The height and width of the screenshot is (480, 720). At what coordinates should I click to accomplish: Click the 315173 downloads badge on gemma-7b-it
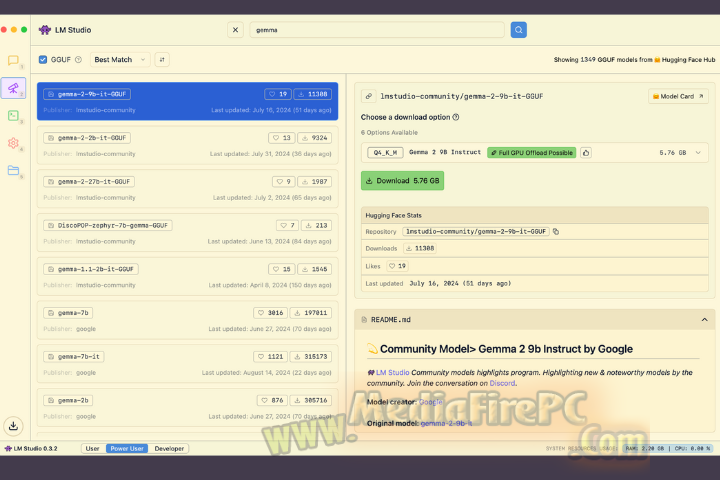pyautogui.click(x=311, y=356)
